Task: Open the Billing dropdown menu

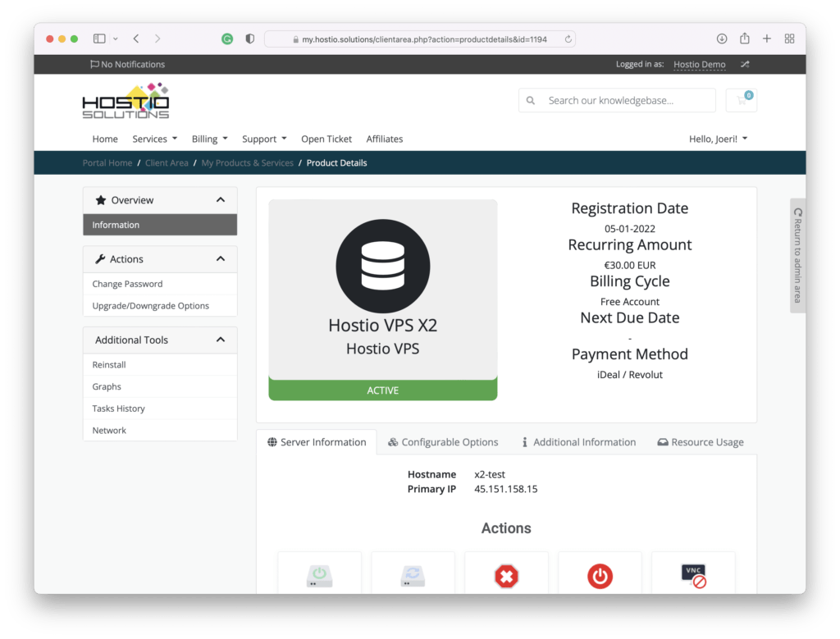Action: click(x=209, y=139)
